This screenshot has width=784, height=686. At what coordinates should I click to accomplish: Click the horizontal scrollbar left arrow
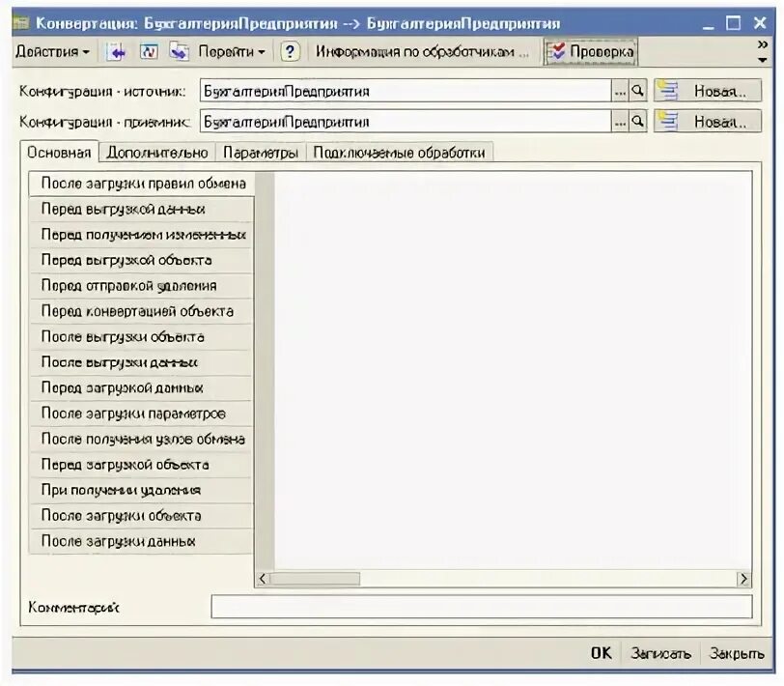tap(263, 579)
